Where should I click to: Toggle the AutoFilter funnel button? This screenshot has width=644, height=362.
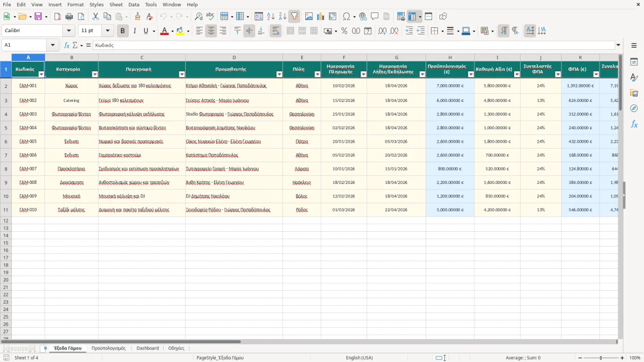[x=295, y=17]
